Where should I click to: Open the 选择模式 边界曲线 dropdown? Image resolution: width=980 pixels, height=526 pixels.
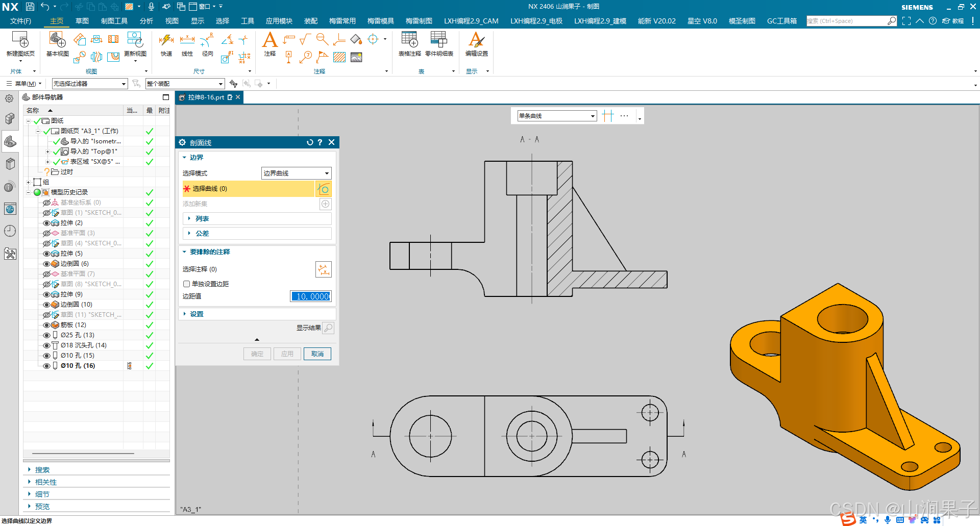296,173
